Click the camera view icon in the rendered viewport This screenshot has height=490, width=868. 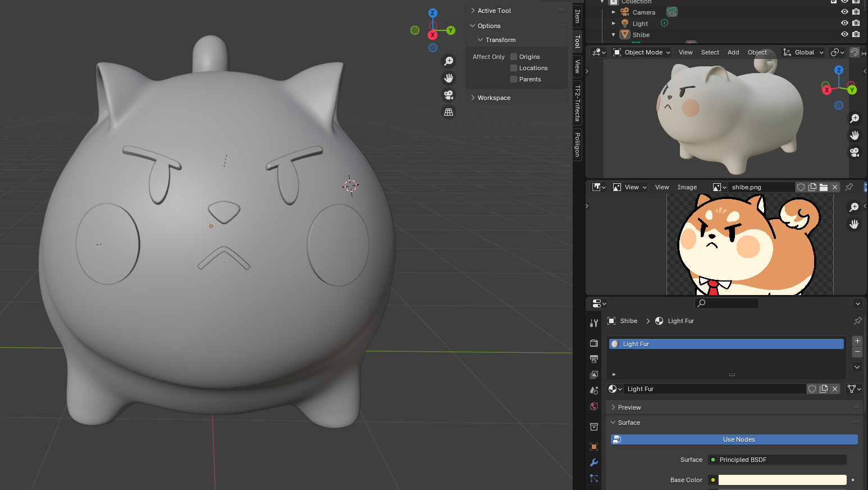point(855,152)
